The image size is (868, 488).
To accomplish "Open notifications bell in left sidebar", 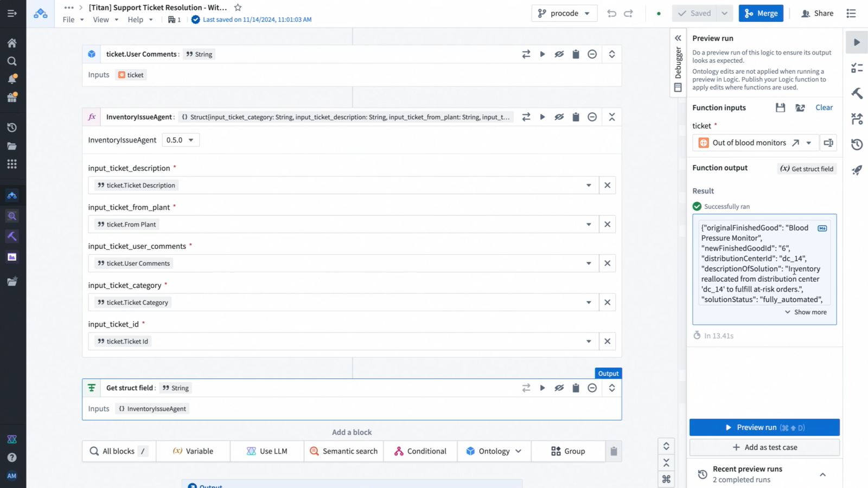I will point(12,79).
